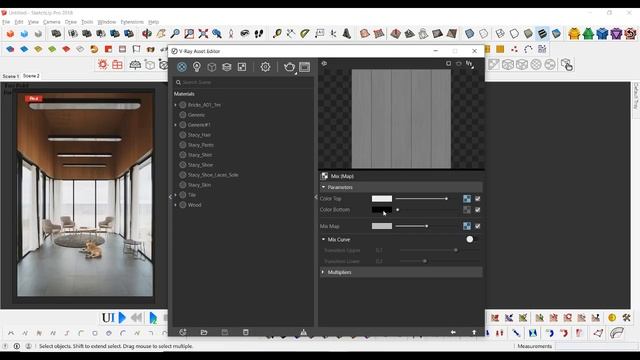Toggle the preview eye icon above swatch
The width and height of the screenshot is (640, 360).
tap(324, 63)
